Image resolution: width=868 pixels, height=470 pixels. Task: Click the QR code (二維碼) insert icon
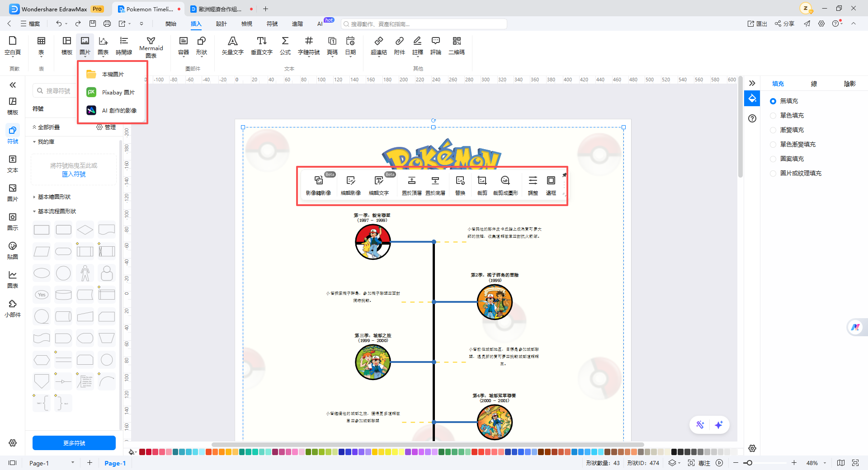[457, 46]
